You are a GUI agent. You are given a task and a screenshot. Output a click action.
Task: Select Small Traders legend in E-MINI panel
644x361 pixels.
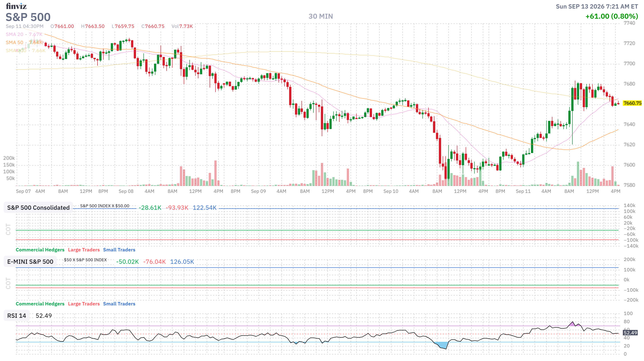[x=119, y=304]
